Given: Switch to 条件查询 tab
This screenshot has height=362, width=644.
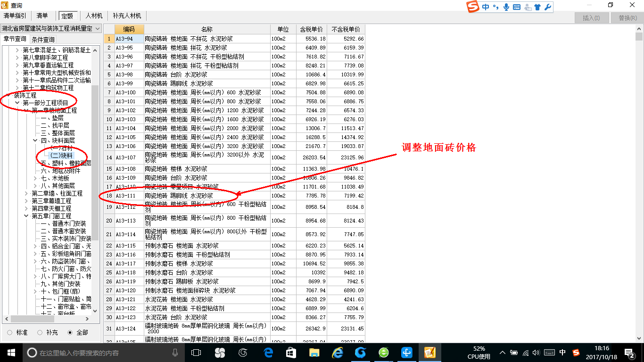Looking at the screenshot, I should pos(43,39).
